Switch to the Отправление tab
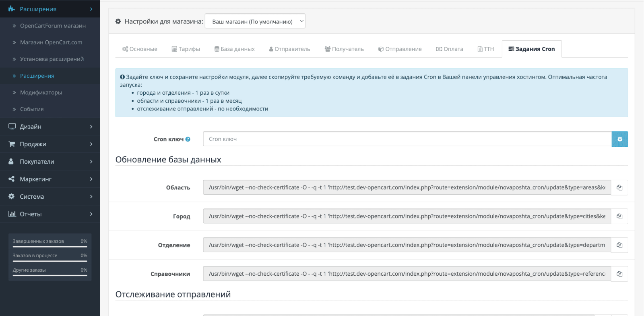This screenshot has width=644, height=316. [x=400, y=49]
